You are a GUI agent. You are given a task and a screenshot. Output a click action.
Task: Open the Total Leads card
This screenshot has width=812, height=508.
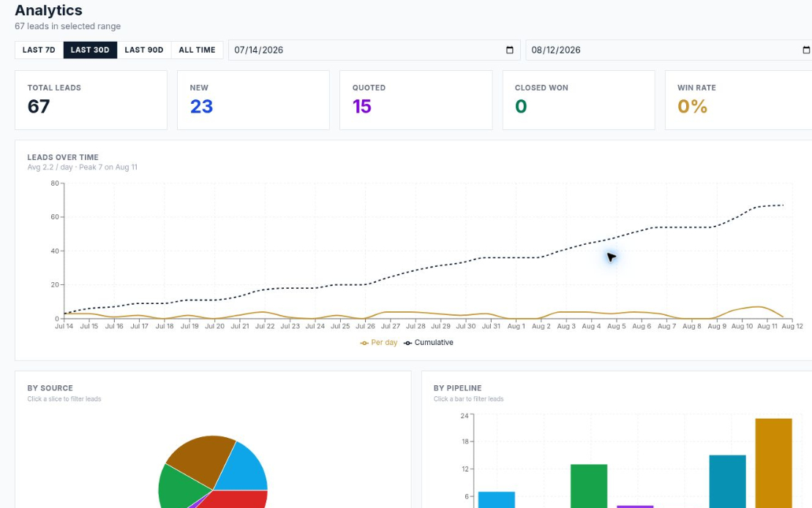click(x=91, y=100)
